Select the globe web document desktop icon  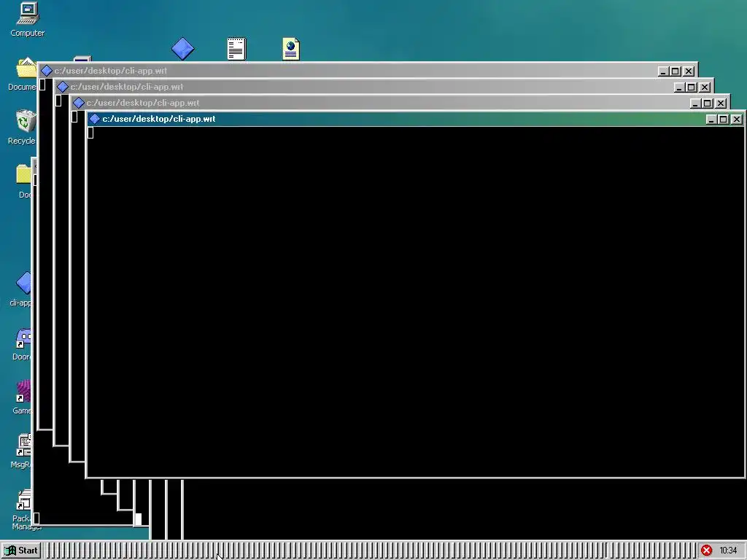pyautogui.click(x=291, y=49)
